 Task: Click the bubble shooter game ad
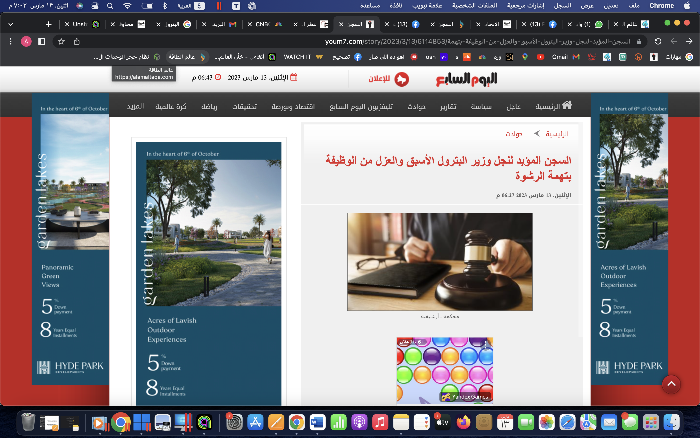pyautogui.click(x=445, y=370)
